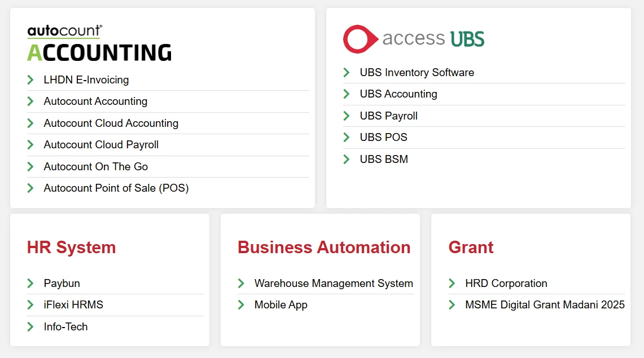Click the HR System heading
Screen dimensions: 644x358
pos(72,247)
